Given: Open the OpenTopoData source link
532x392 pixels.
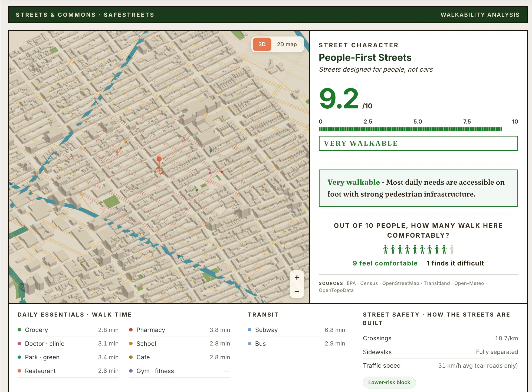Looking at the screenshot, I should (x=336, y=290).
